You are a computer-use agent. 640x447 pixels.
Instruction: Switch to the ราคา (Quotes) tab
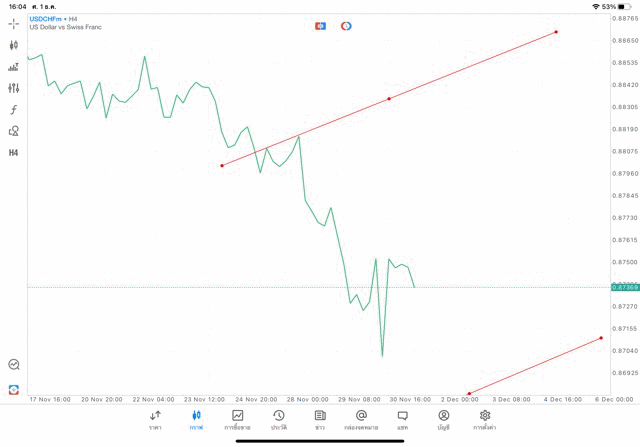pos(155,420)
